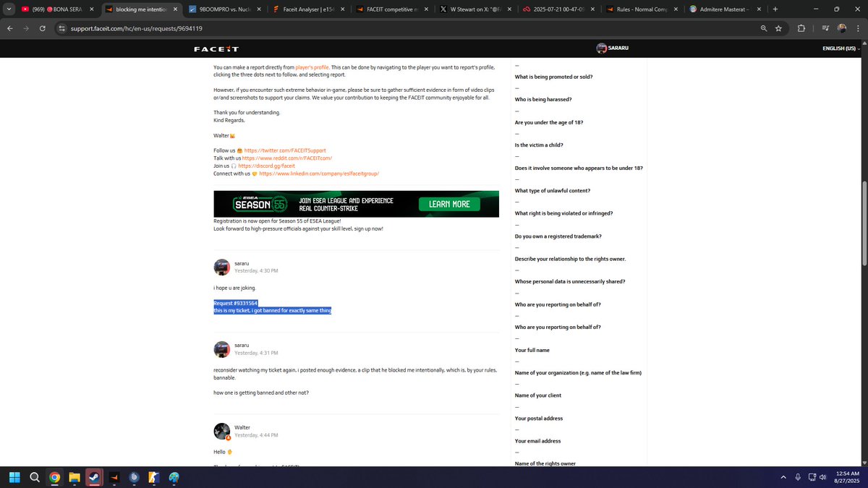Open the Windows Start menu
Screen dimensions: 868x488
[x=15, y=477]
